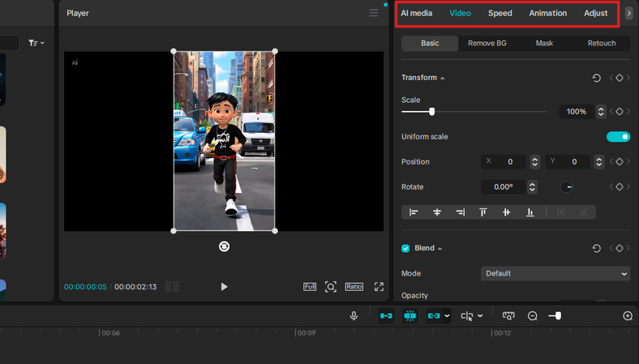Open the Player panel menu icon

373,13
